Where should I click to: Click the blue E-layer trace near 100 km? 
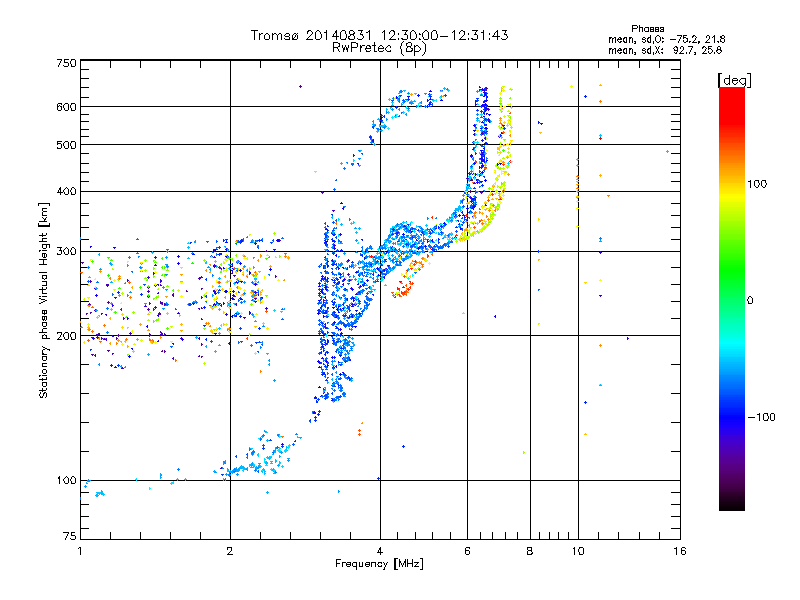pyautogui.click(x=258, y=457)
